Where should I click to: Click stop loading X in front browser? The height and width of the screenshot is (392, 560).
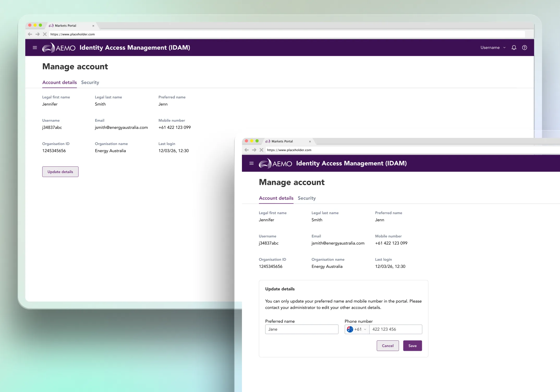[x=261, y=150]
